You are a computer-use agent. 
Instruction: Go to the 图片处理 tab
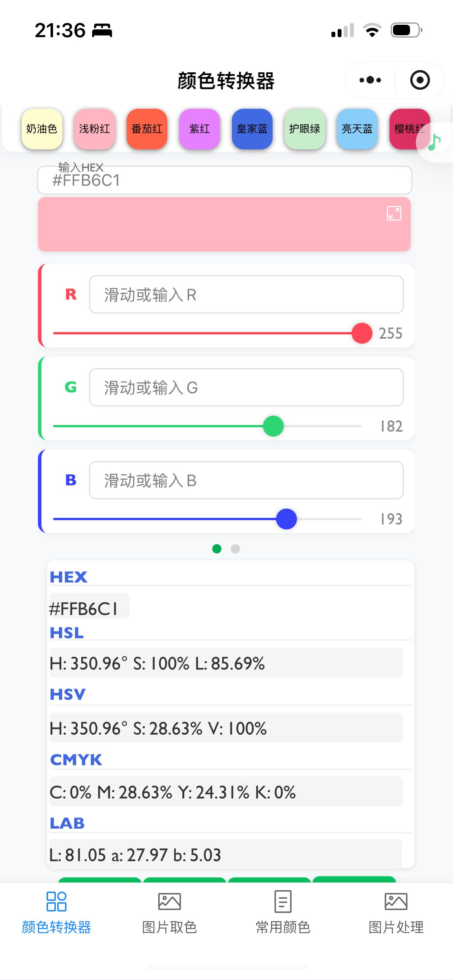pyautogui.click(x=396, y=911)
